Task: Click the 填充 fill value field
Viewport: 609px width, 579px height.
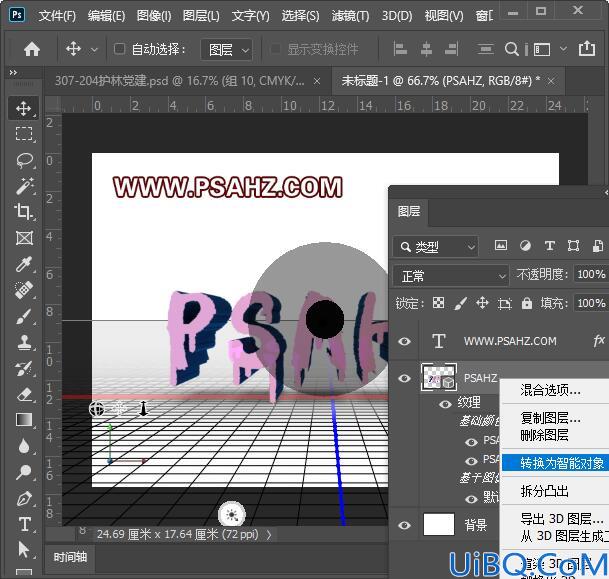Action: (x=591, y=303)
